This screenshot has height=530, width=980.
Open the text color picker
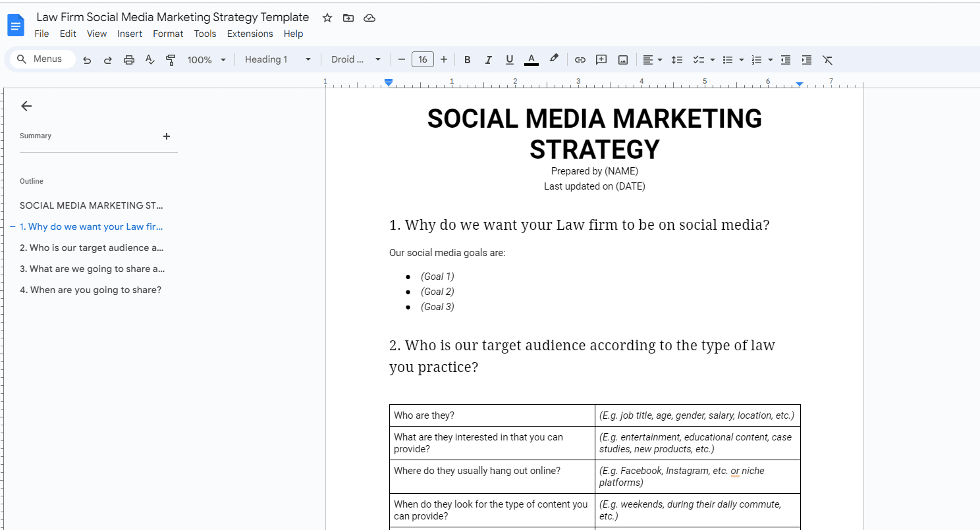531,60
